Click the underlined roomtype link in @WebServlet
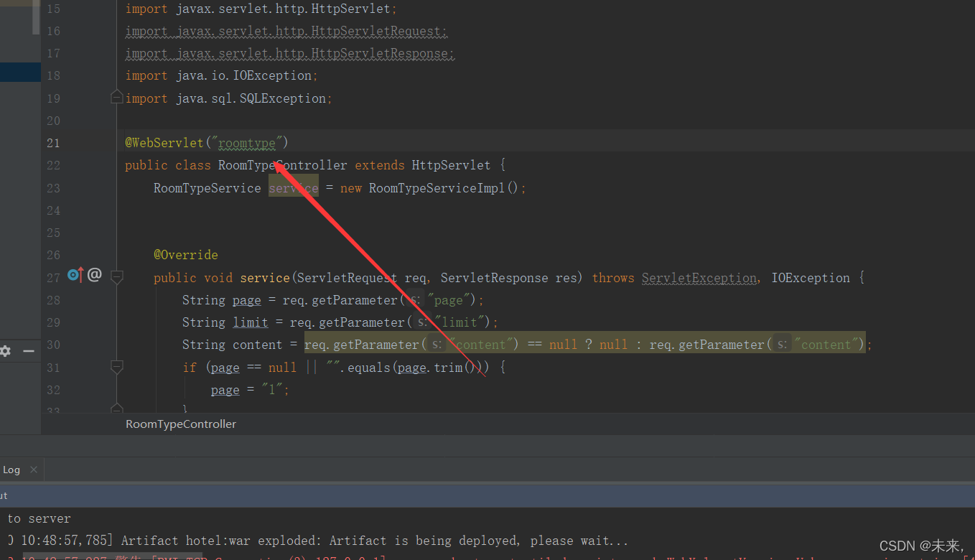The image size is (975, 560). (x=246, y=142)
